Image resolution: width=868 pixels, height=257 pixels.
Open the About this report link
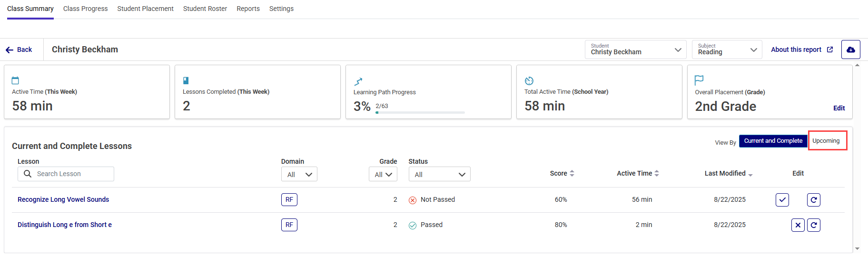point(801,49)
